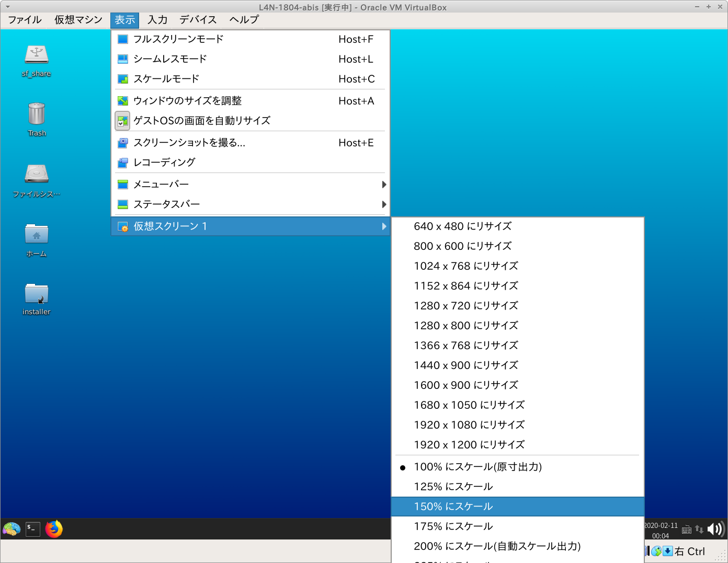The width and height of the screenshot is (728, 563).
Task: Expand the メニューバー submenu arrow
Action: [x=384, y=185]
